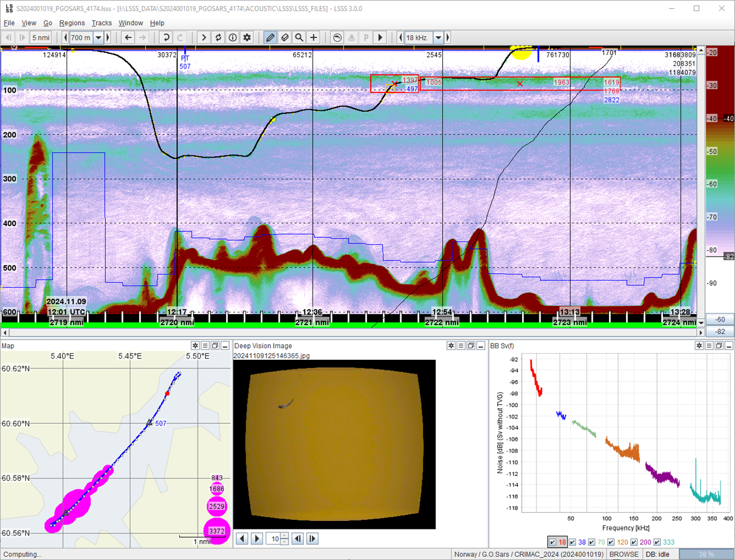Step to previous frequency channel arrow
This screenshot has height=560, width=735.
(x=401, y=37)
